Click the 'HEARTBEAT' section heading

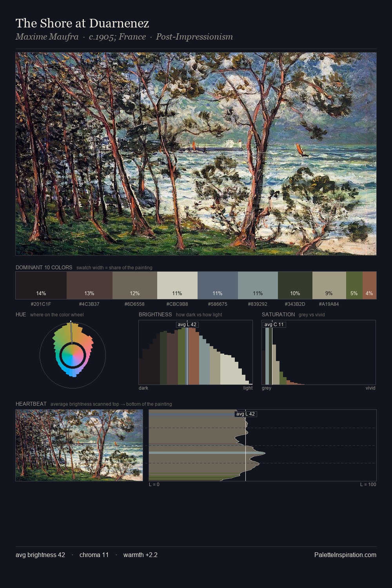point(31,404)
